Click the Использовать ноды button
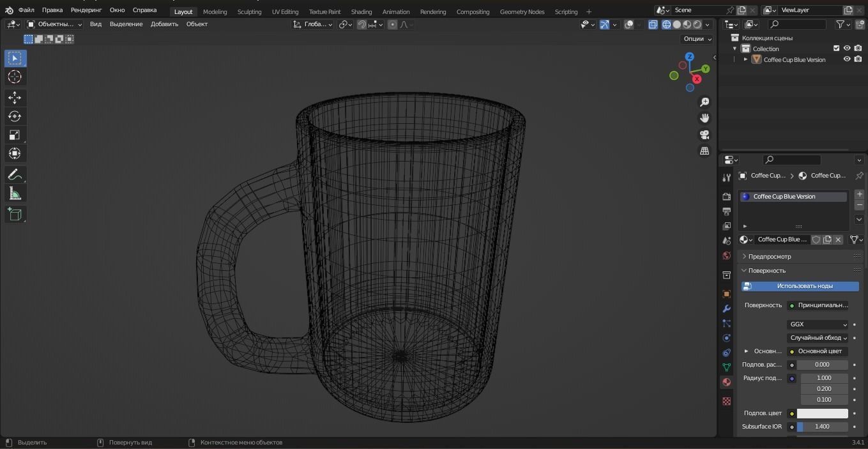The height and width of the screenshot is (449, 868). (800, 286)
